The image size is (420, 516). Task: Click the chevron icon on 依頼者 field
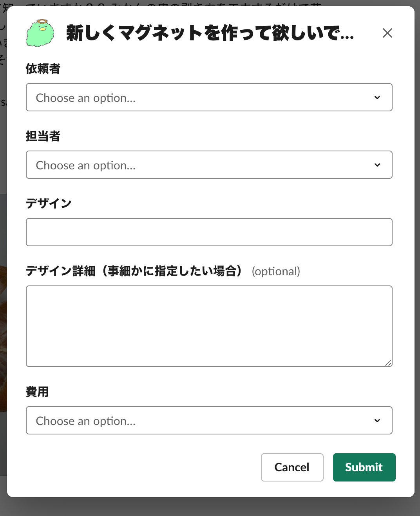377,97
